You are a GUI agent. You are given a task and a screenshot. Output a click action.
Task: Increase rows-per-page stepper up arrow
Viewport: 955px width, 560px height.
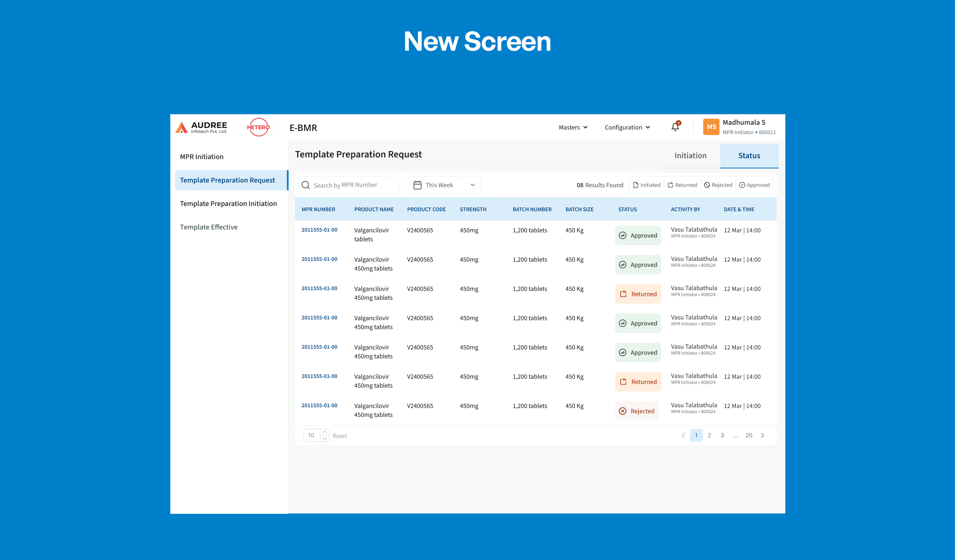click(325, 432)
